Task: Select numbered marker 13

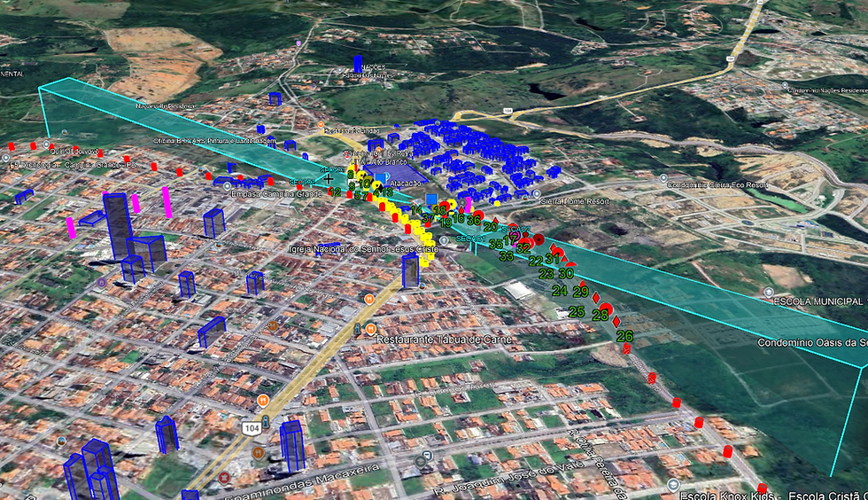Action: (x=387, y=193)
